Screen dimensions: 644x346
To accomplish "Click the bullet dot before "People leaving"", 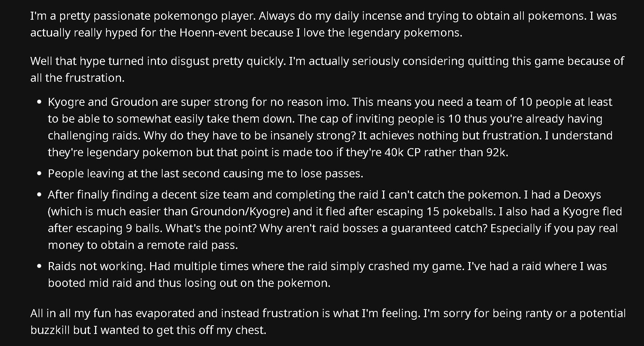I will click(x=39, y=173).
